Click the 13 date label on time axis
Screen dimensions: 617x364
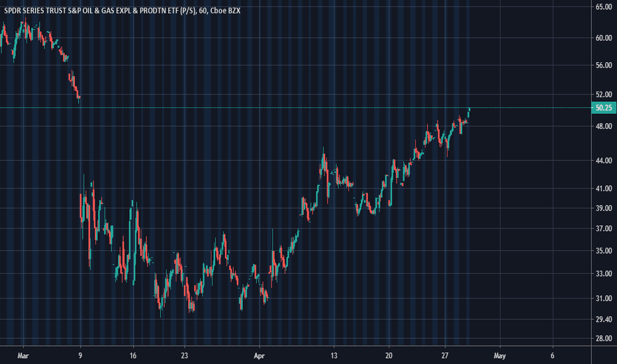[334, 356]
